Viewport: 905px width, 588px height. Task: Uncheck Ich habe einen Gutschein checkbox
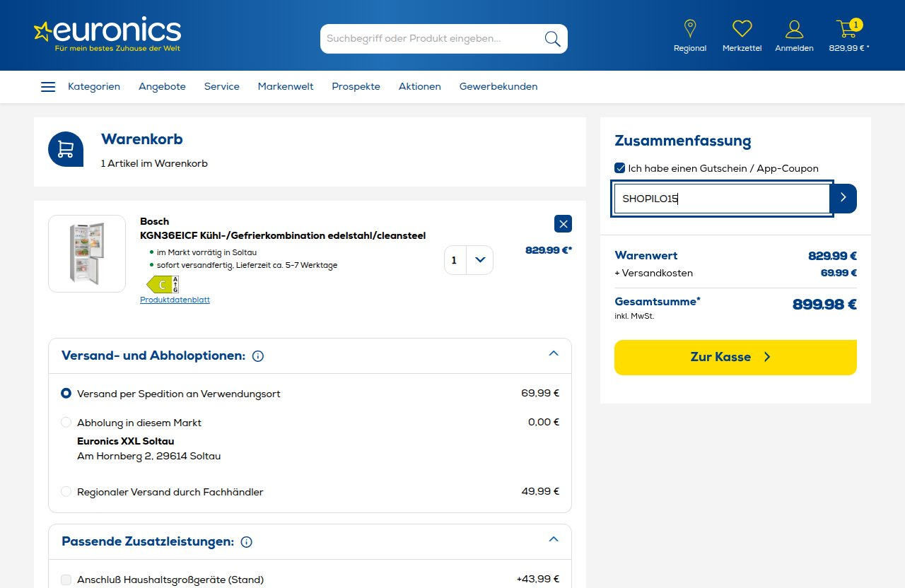tap(620, 168)
